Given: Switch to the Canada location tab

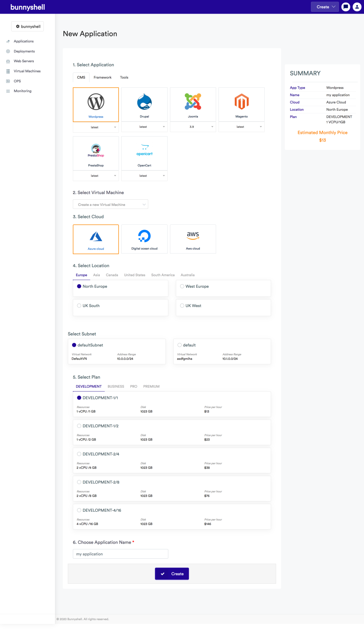Looking at the screenshot, I should (112, 275).
